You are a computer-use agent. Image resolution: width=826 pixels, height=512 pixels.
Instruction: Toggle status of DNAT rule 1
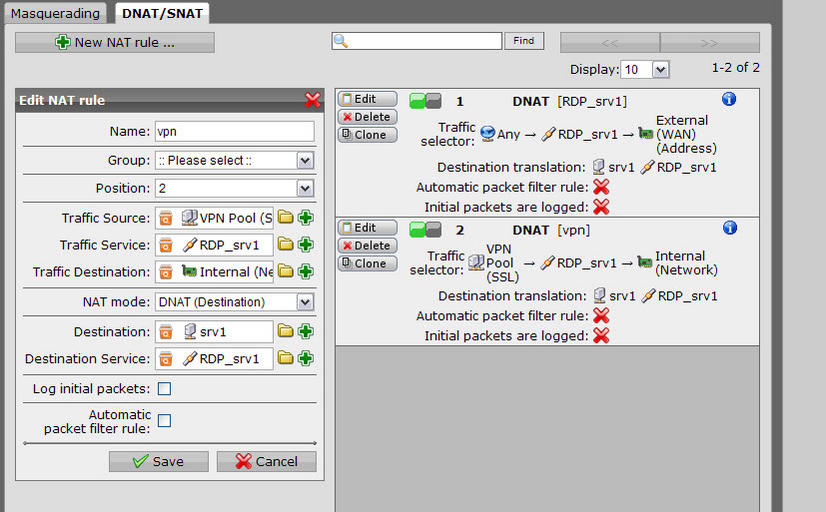[x=425, y=101]
